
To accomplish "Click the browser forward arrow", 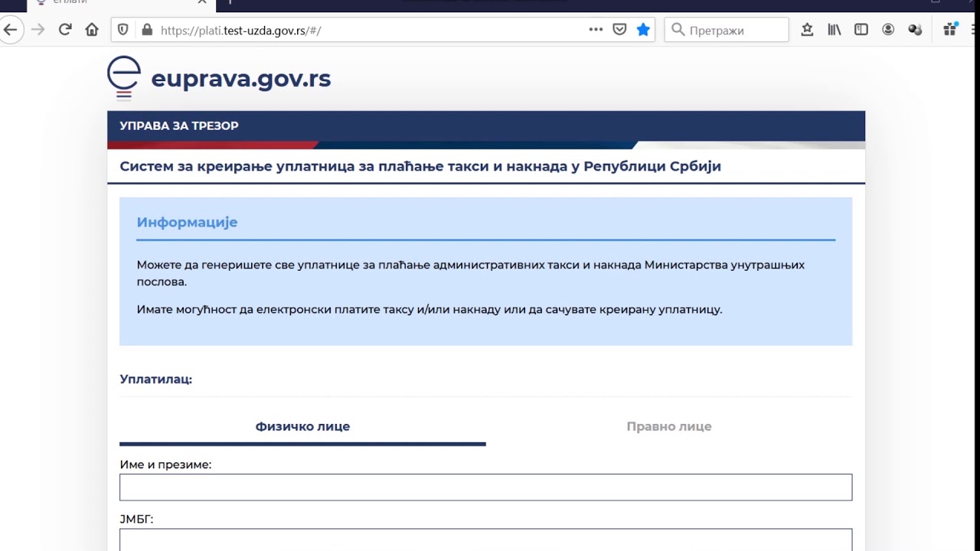I will tap(38, 30).
